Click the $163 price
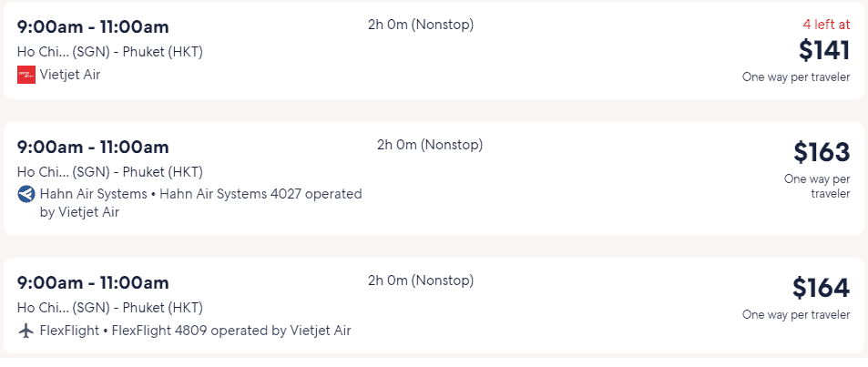Screen dimensions: 868x367 [822, 152]
